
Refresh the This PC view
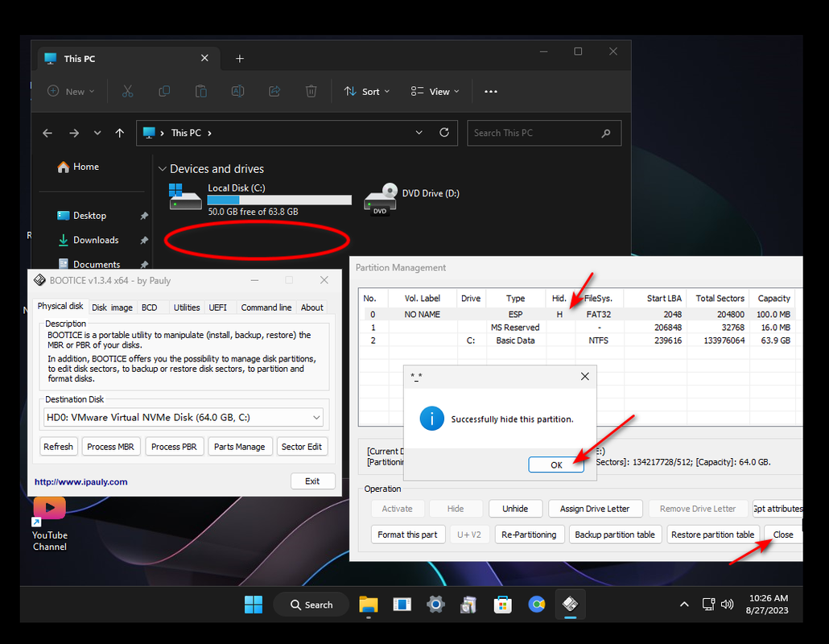click(x=444, y=133)
